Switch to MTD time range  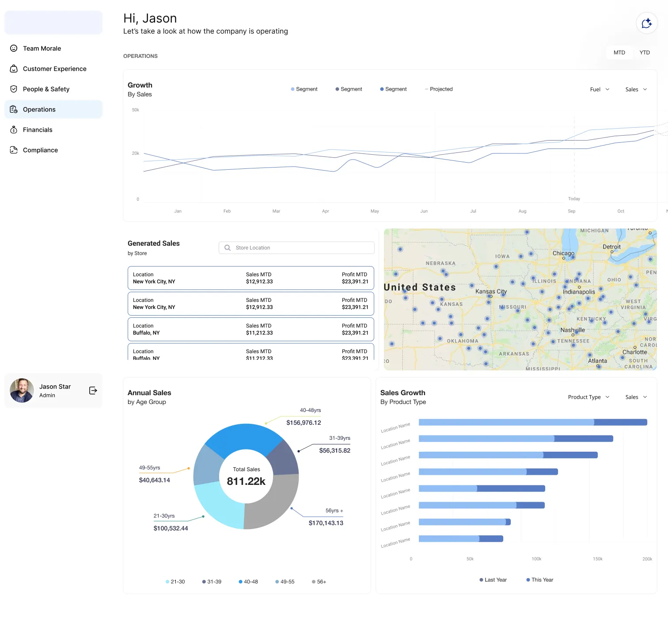tap(619, 53)
